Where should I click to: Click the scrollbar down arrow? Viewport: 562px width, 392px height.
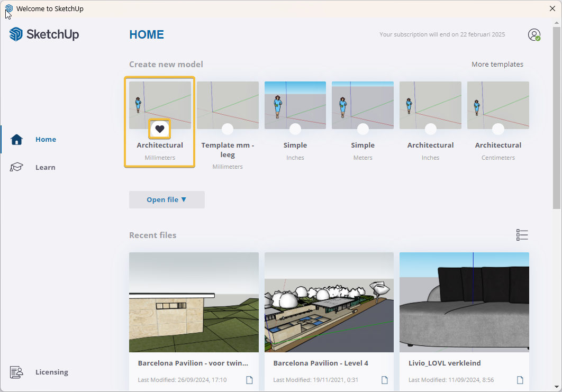pos(556,387)
